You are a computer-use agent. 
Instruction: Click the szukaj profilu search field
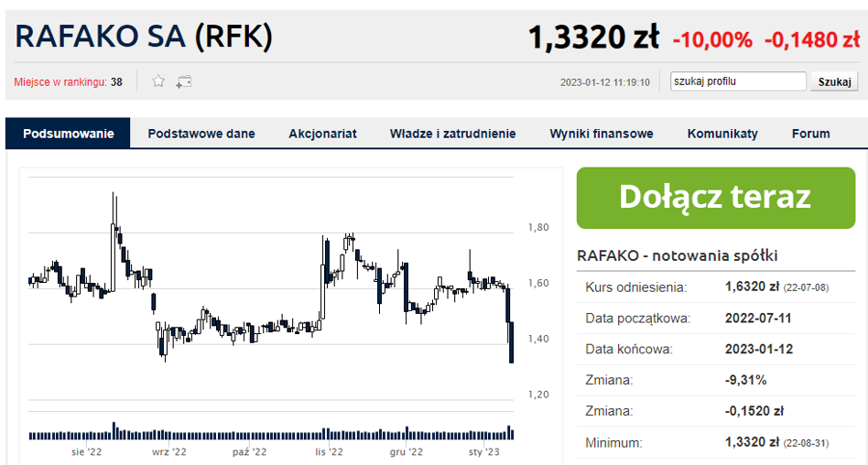738,81
